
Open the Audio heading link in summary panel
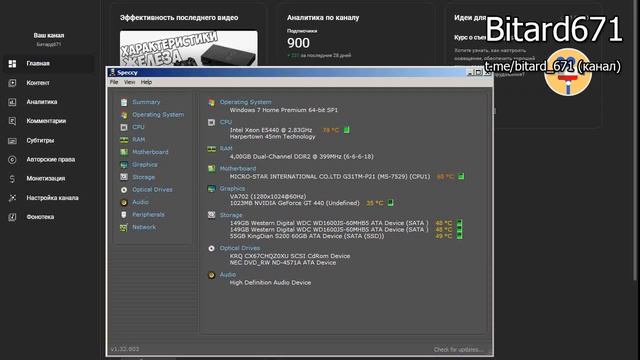coord(227,275)
